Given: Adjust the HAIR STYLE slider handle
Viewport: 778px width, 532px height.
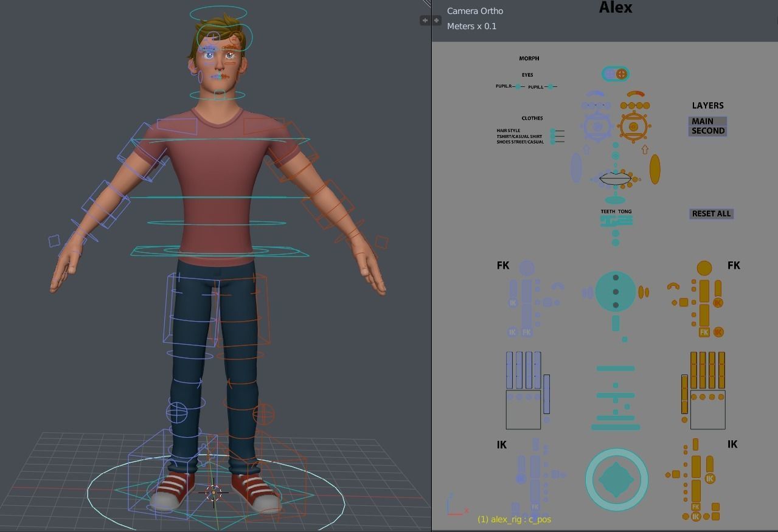Looking at the screenshot, I should (x=553, y=131).
